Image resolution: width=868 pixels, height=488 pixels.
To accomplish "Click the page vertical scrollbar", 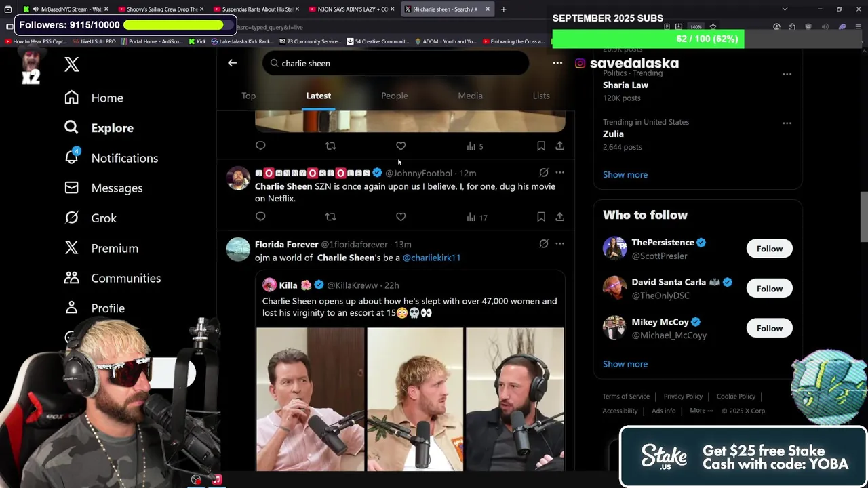I will pos(864,217).
